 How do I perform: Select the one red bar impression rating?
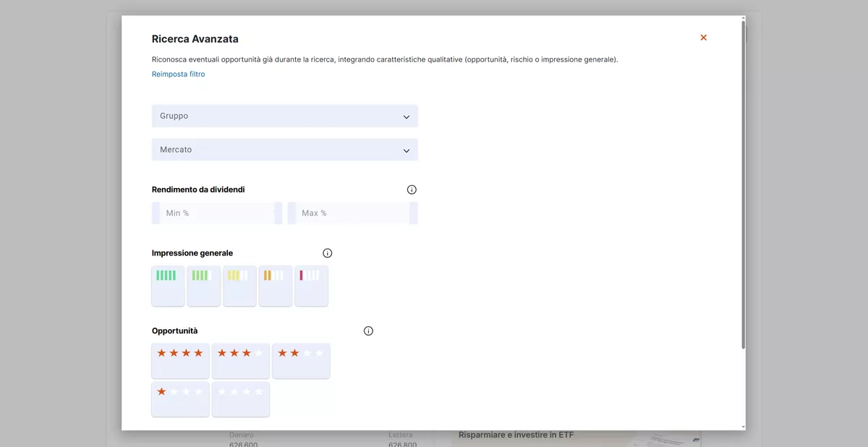[311, 286]
